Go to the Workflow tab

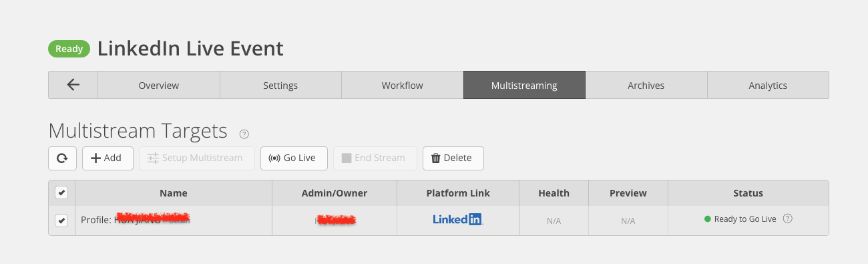point(403,85)
